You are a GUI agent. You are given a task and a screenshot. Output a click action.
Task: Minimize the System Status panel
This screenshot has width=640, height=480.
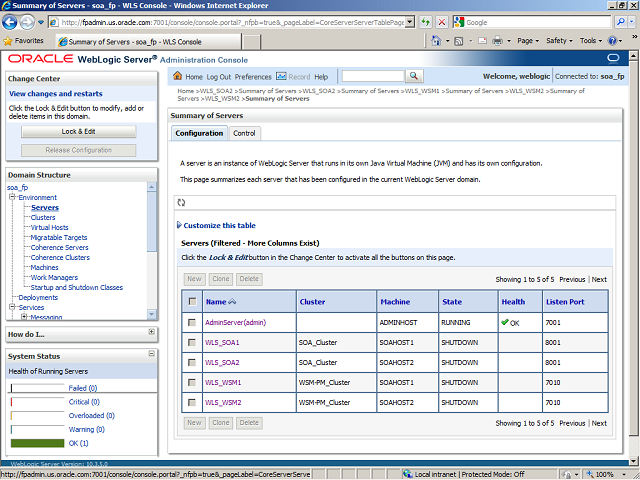151,355
